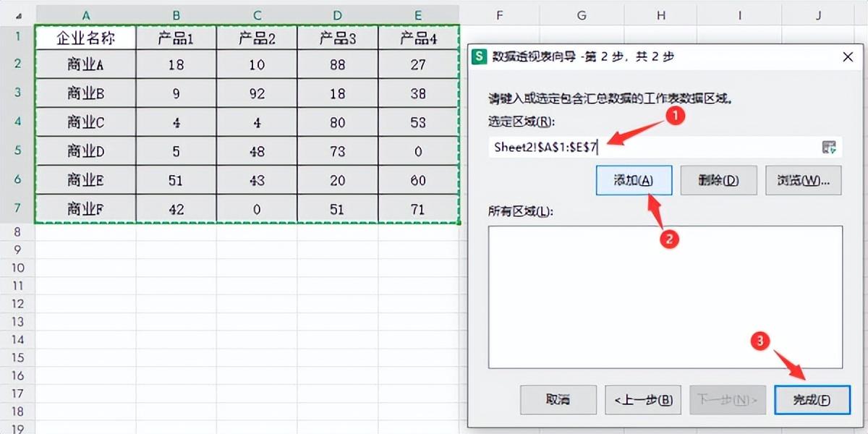Click the 产品4 value 38 for 商业B
The image size is (868, 434).
[419, 93]
